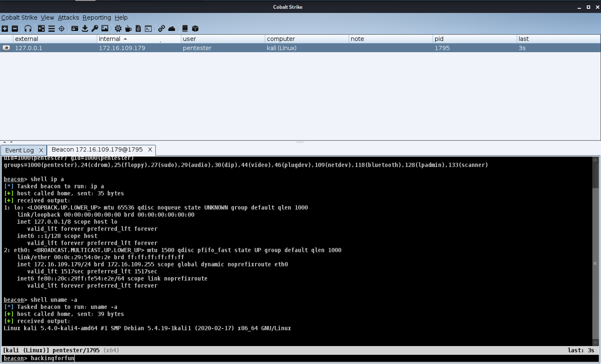Click the coffee cup Java applet icon

pos(128,29)
